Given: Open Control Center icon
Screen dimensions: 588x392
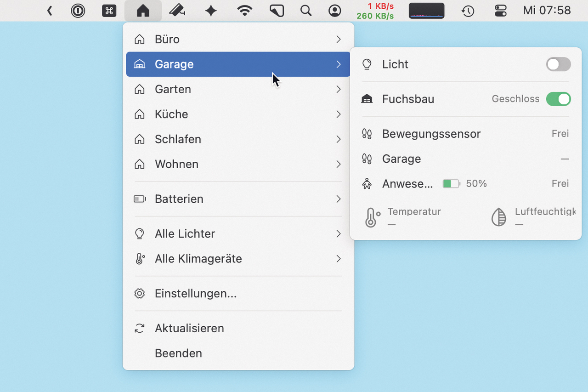Looking at the screenshot, I should pyautogui.click(x=500, y=11).
